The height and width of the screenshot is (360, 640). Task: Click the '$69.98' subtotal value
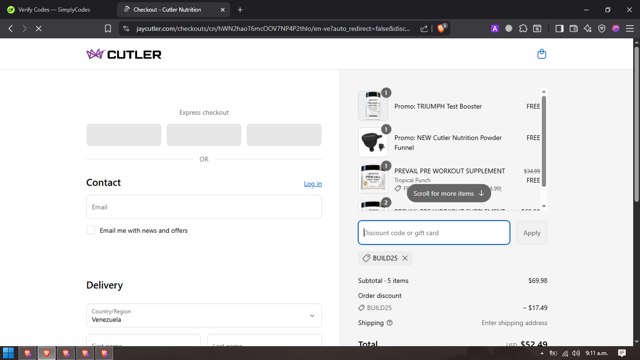click(538, 280)
